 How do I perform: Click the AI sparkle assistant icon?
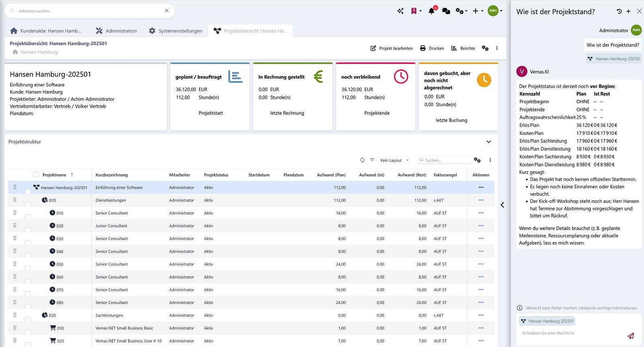(x=400, y=11)
